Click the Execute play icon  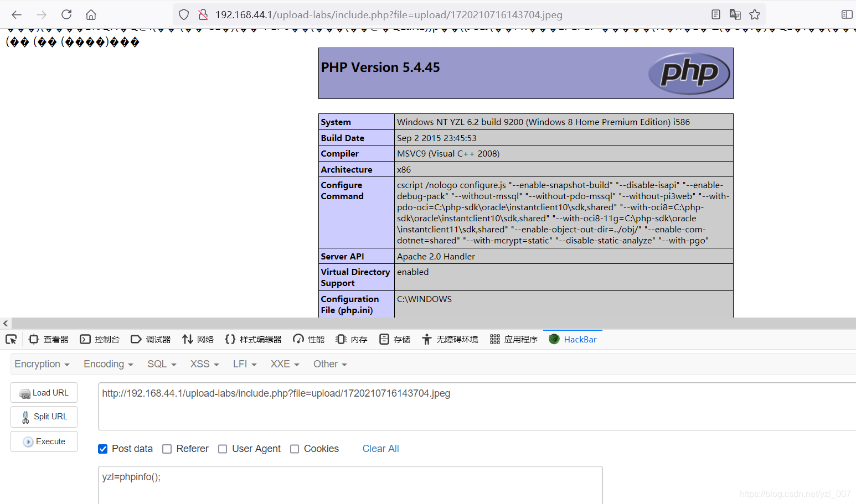(x=28, y=441)
